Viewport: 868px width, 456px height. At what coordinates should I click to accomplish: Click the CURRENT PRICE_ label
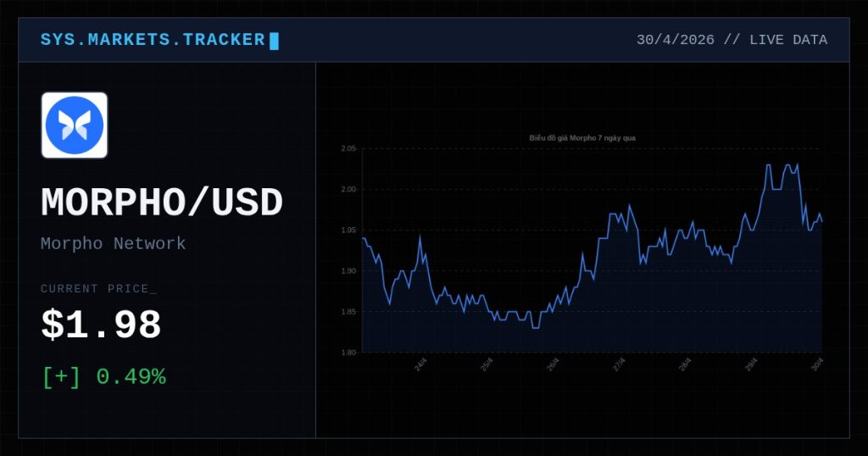pyautogui.click(x=98, y=289)
